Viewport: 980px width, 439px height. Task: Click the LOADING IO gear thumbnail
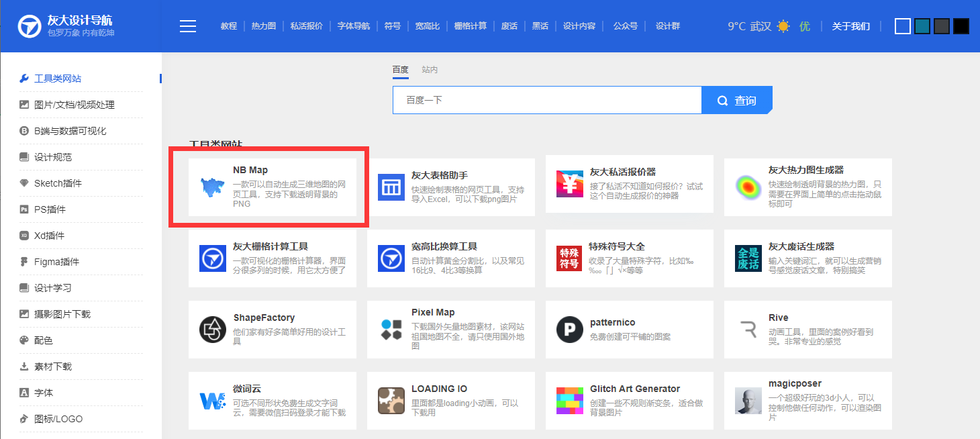click(x=391, y=401)
